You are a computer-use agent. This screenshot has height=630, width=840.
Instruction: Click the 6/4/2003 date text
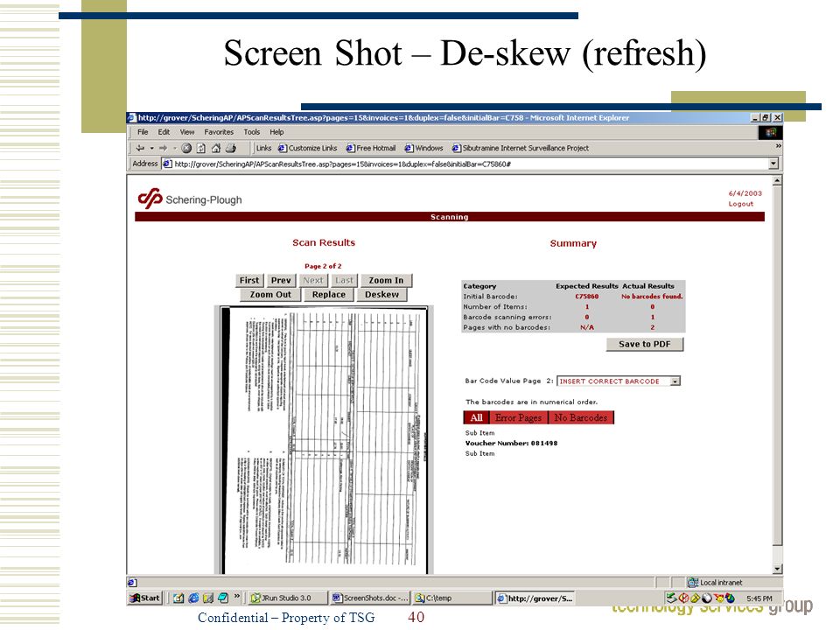coord(745,193)
